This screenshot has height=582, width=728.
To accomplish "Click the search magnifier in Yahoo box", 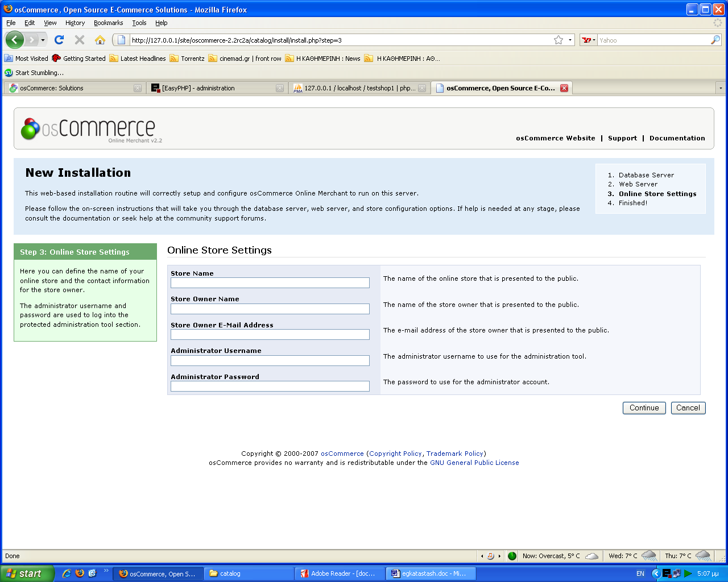I will (x=715, y=40).
